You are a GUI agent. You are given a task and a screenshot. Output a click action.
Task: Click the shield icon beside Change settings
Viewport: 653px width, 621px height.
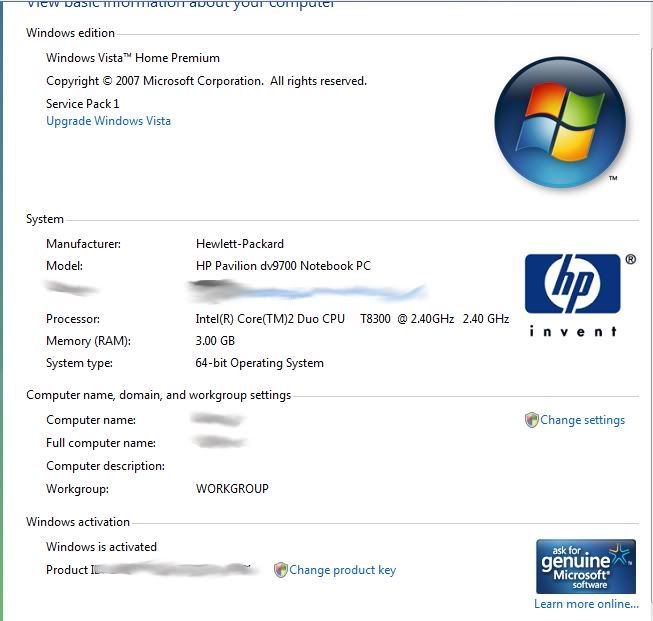tap(531, 420)
